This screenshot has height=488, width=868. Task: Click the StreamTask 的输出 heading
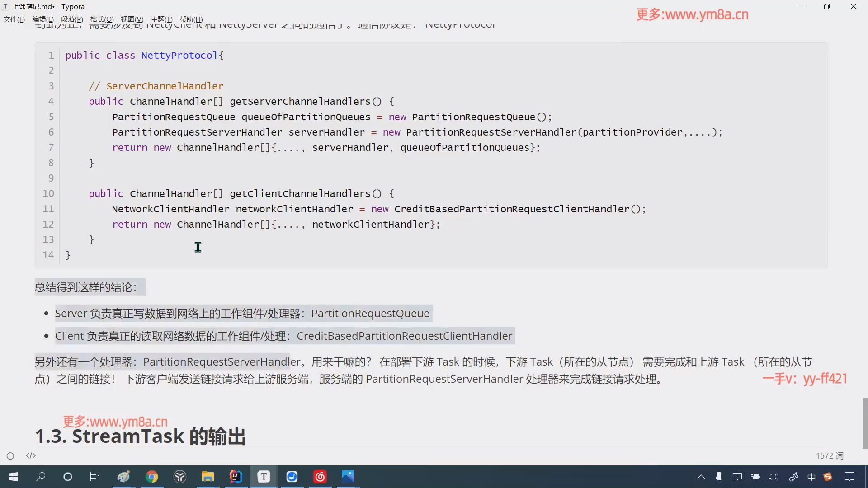[141, 436]
